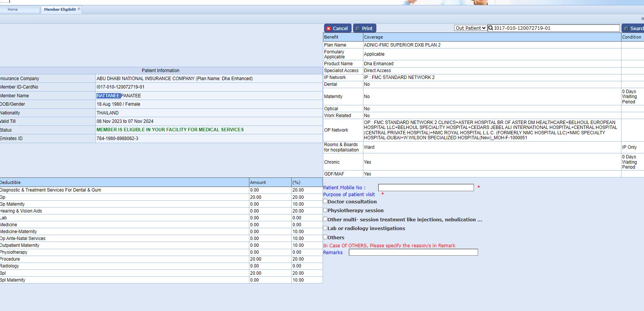Screen dimensions: 644x311
Task: Tick the Lab or radiology investigations checkbox
Action: [325, 228]
